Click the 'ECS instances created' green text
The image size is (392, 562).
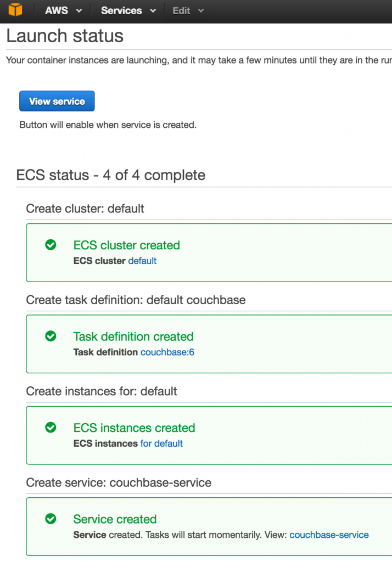pos(134,428)
